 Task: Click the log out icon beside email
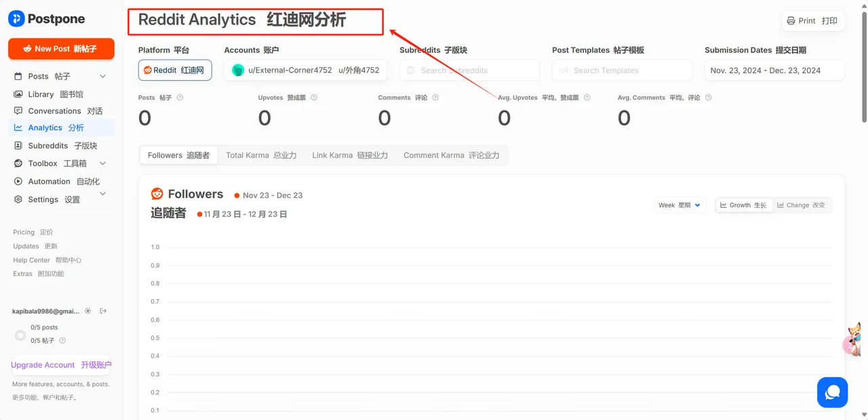click(103, 311)
